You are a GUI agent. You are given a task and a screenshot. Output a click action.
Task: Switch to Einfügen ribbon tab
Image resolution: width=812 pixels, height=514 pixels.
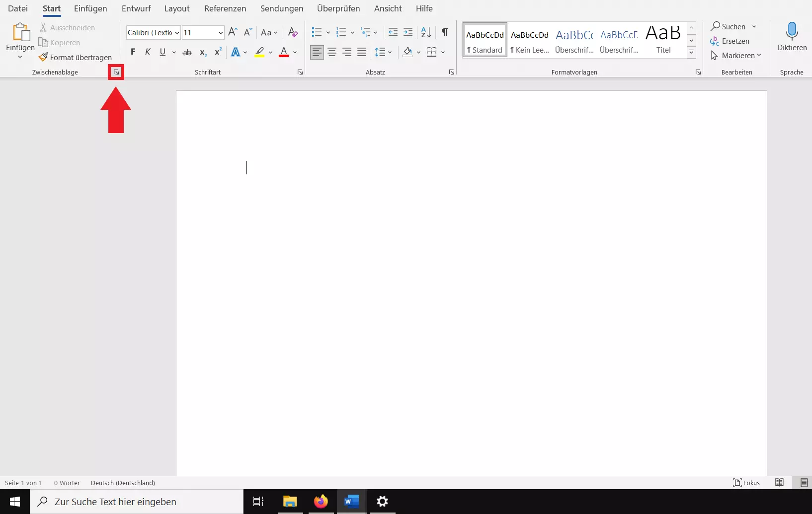coord(90,8)
